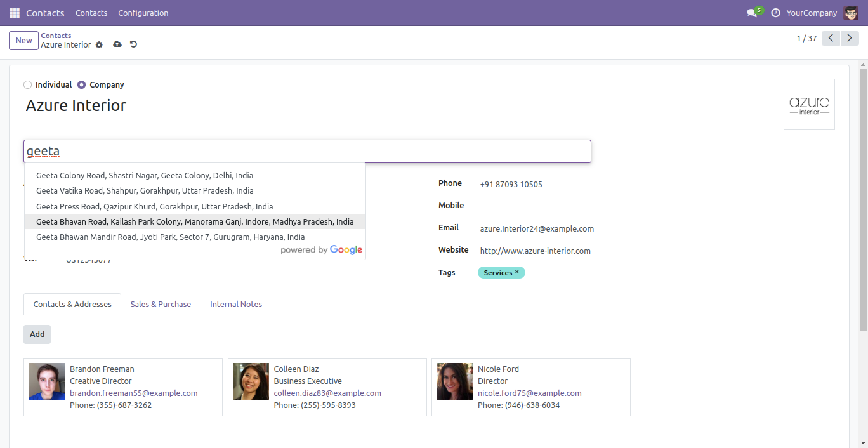Click the Colleen Diaz contact name
This screenshot has height=448, width=868.
coord(296,369)
